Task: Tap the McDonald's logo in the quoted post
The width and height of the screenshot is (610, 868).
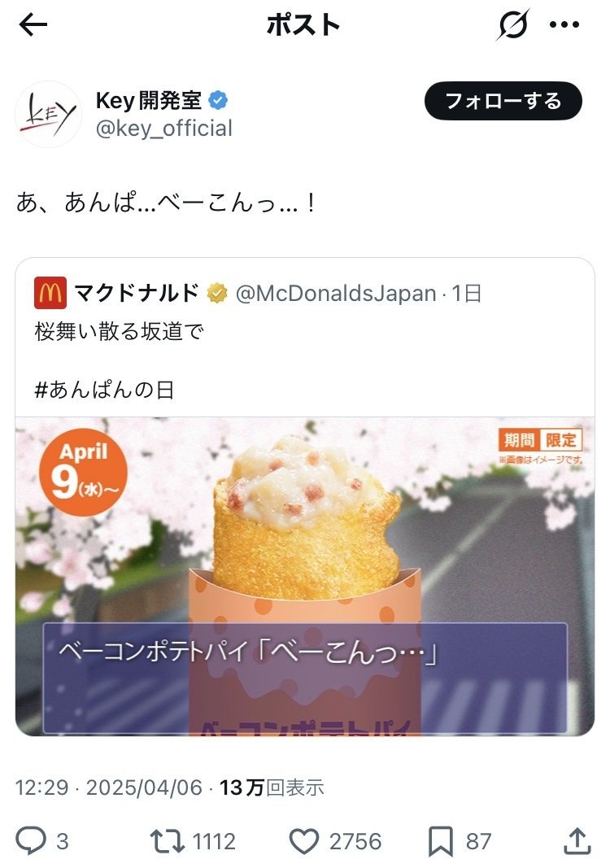Action: coord(50,292)
